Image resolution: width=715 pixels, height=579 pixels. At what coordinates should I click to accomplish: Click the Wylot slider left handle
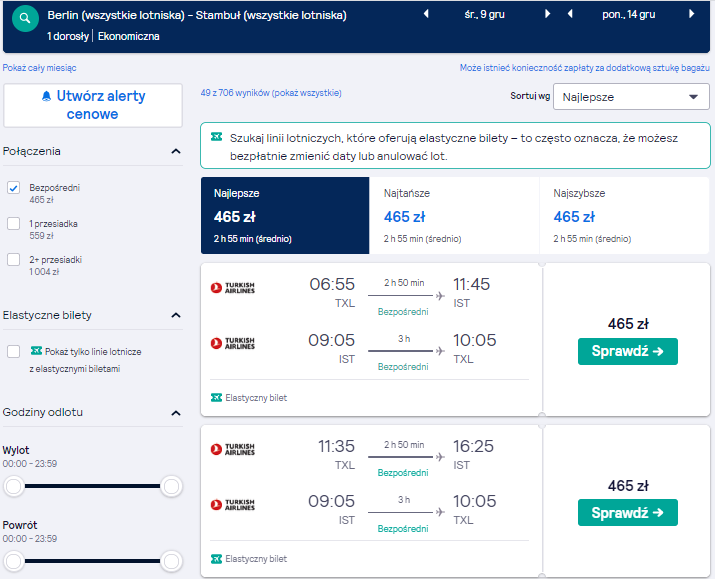pyautogui.click(x=14, y=486)
